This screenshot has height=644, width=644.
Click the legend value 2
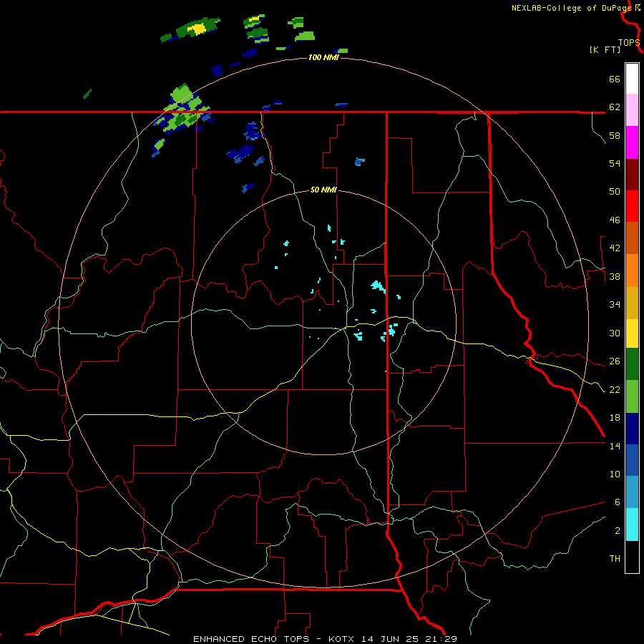point(618,531)
